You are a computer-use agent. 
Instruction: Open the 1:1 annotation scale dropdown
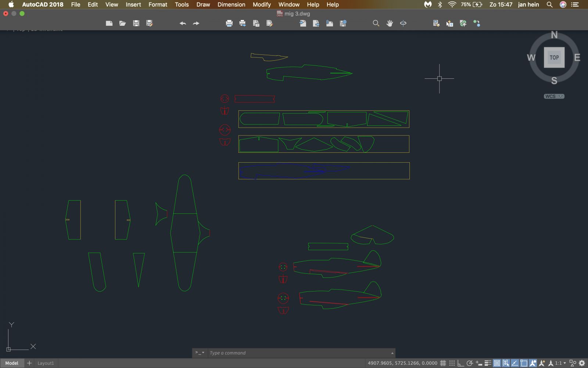coord(560,363)
